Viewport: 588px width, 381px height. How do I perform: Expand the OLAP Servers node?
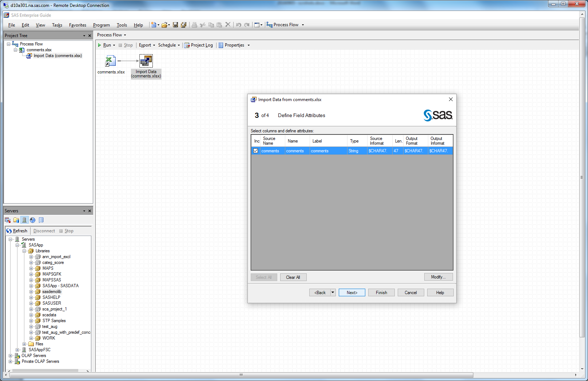(11, 356)
